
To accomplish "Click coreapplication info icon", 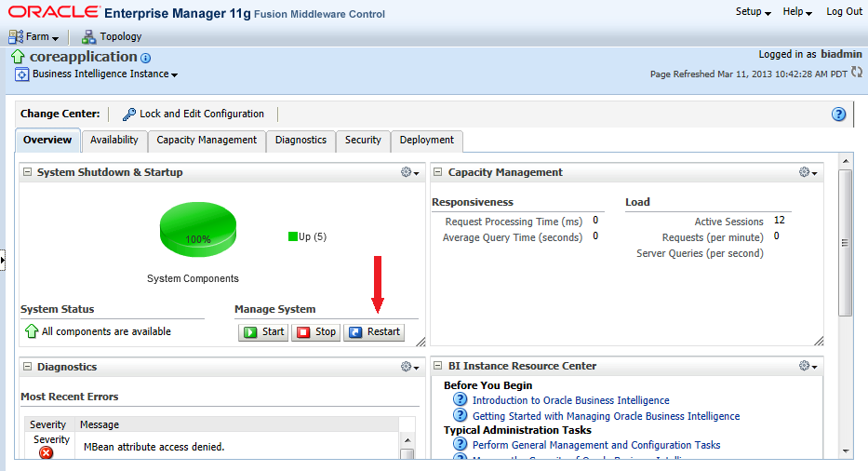I will pyautogui.click(x=145, y=58).
